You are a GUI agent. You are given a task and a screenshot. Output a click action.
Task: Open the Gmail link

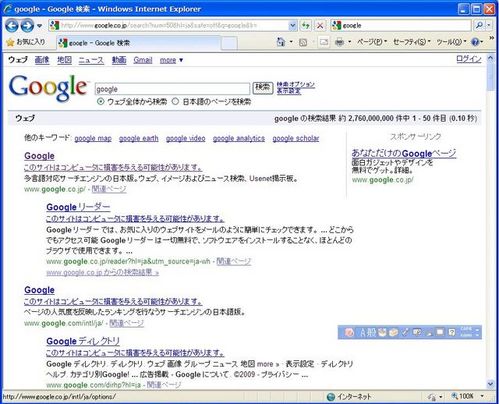(x=143, y=60)
